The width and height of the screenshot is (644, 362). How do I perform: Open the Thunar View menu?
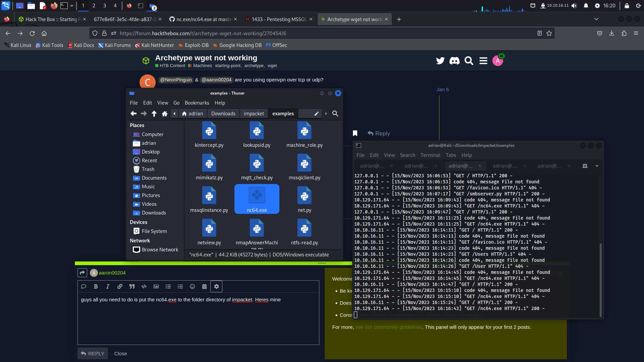[x=163, y=103]
